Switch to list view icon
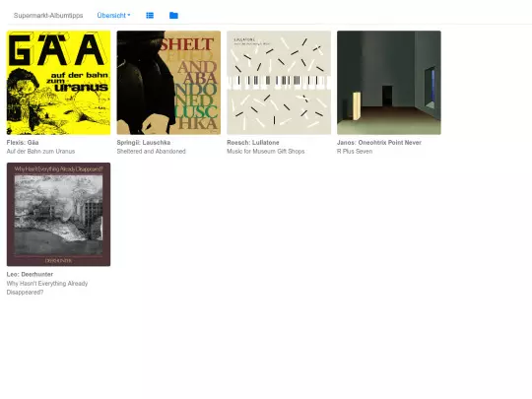This screenshot has width=532, height=399. click(150, 15)
